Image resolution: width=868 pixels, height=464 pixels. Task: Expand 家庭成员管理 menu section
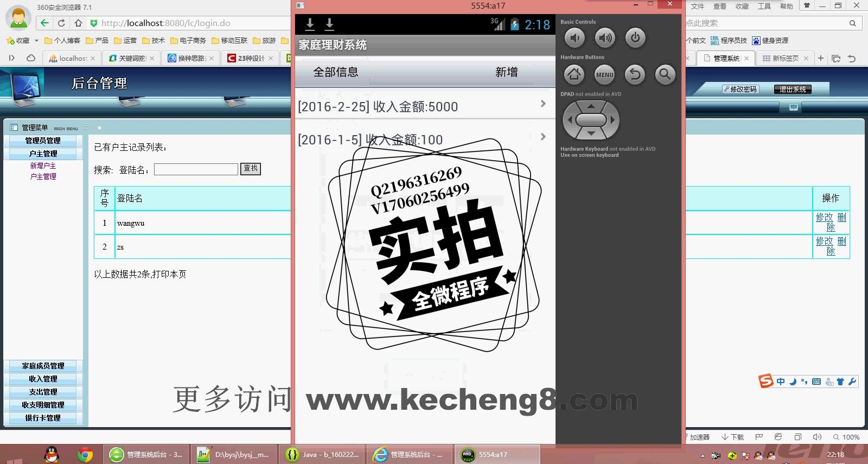pyautogui.click(x=43, y=366)
